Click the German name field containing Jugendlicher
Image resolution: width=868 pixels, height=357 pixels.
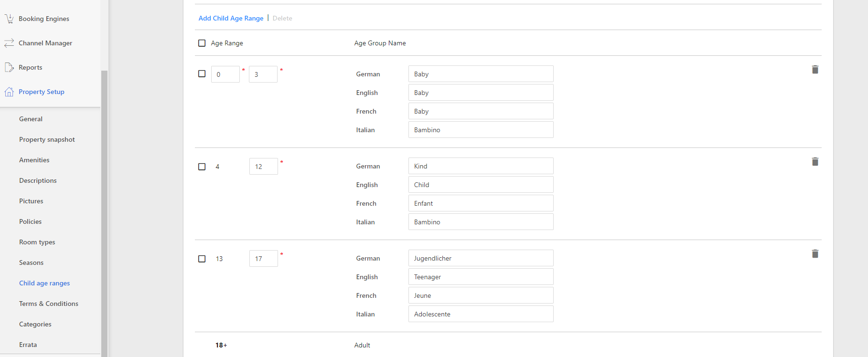pos(481,258)
